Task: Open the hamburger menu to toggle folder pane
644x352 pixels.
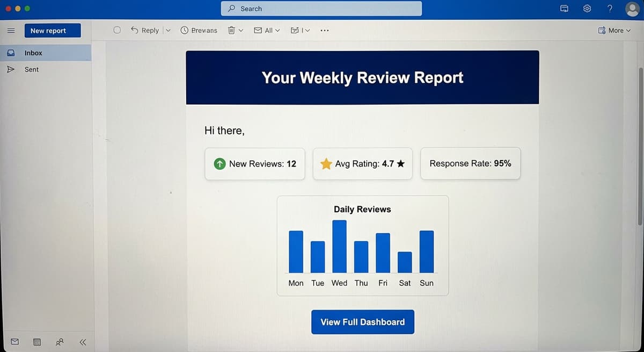Action: [x=11, y=30]
